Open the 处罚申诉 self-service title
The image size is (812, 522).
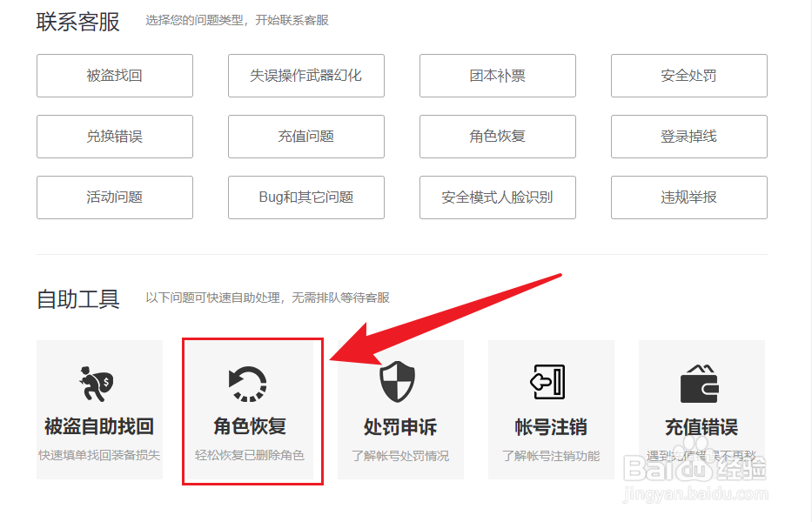tap(400, 427)
